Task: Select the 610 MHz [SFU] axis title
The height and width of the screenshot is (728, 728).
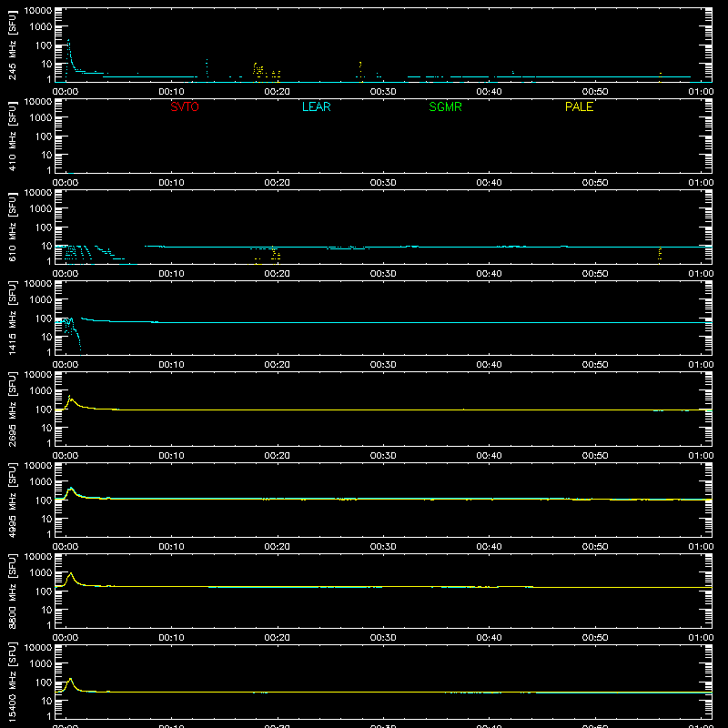Action: (12, 227)
